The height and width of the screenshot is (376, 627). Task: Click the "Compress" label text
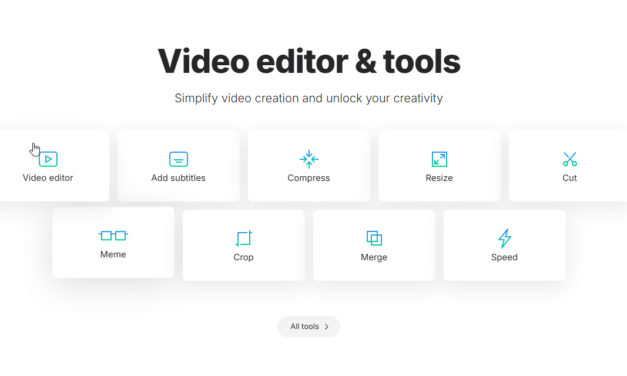click(309, 178)
